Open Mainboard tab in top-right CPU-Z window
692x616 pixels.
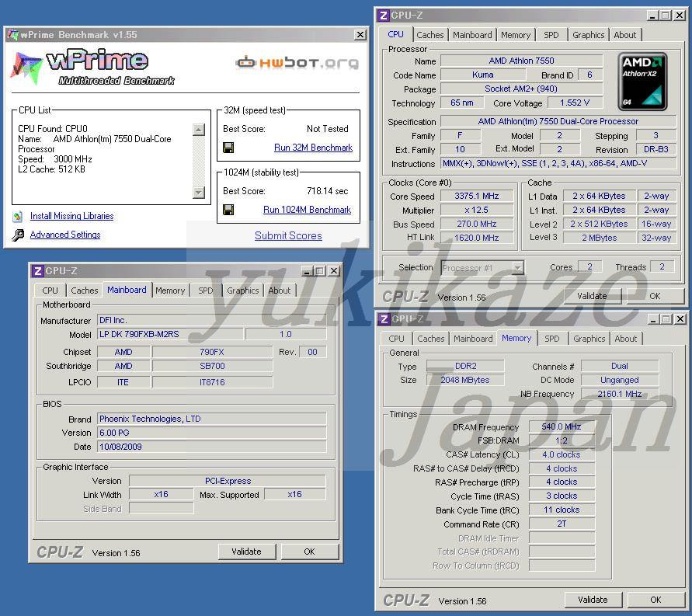(472, 35)
